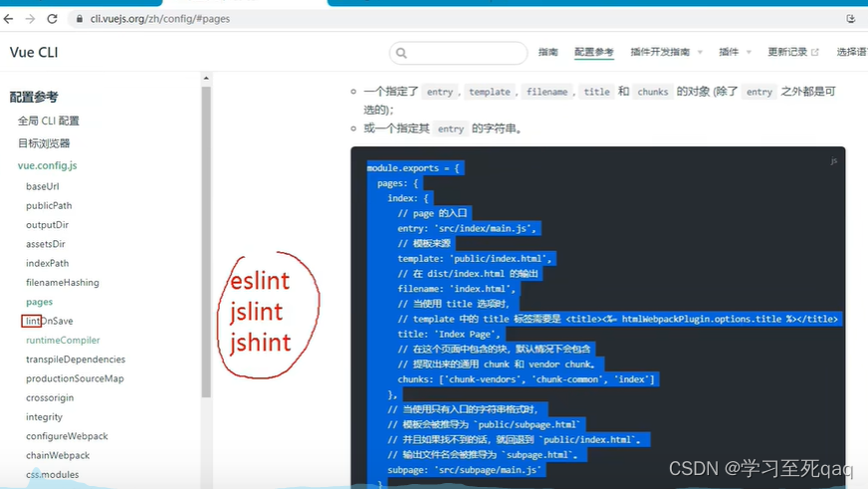Open 全局 CLI 配置 in sidebar
The height and width of the screenshot is (489, 868).
pyautogui.click(x=48, y=121)
